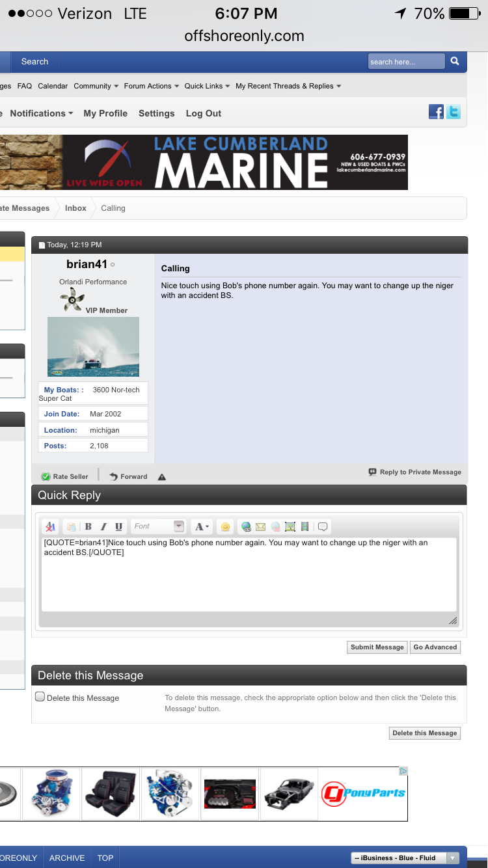The width and height of the screenshot is (488, 868).
Task: Open the Forum Actions menu
Action: pos(151,86)
